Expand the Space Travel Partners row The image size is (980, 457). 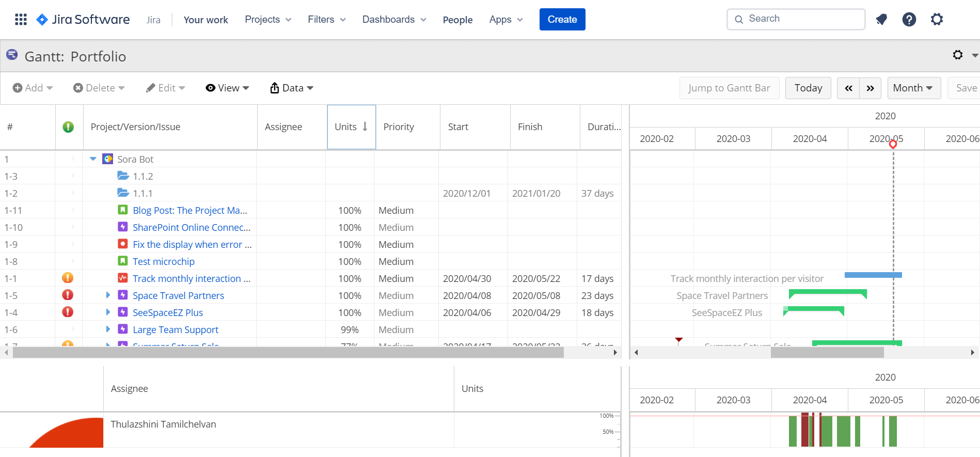(108, 295)
